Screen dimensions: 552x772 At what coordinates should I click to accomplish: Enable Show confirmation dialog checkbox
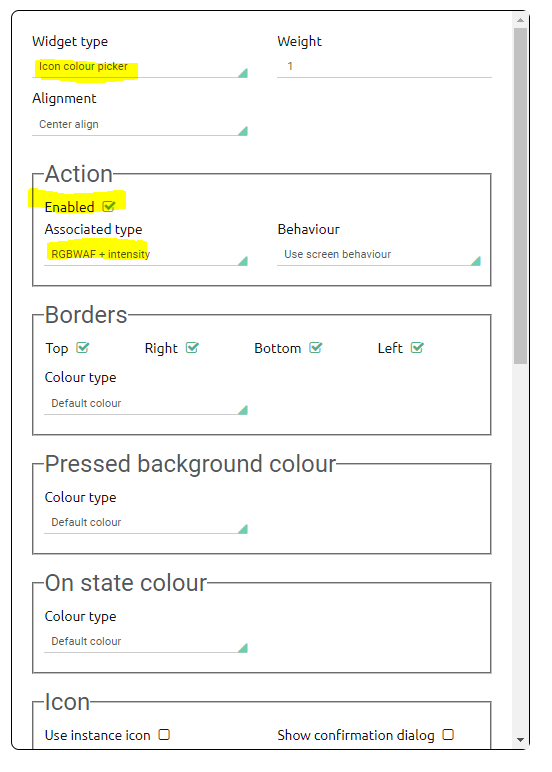coord(448,735)
